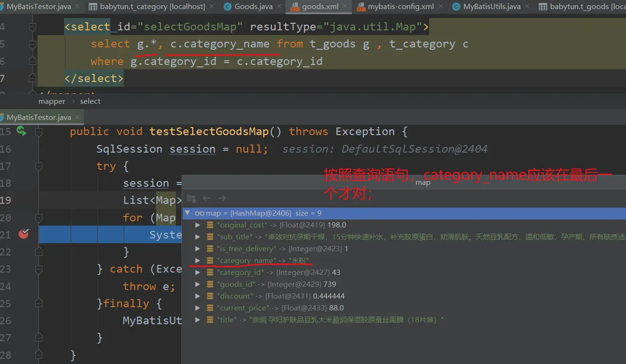This screenshot has height=364, width=626.
Task: Click the back arrow in map popup
Action: click(x=207, y=198)
